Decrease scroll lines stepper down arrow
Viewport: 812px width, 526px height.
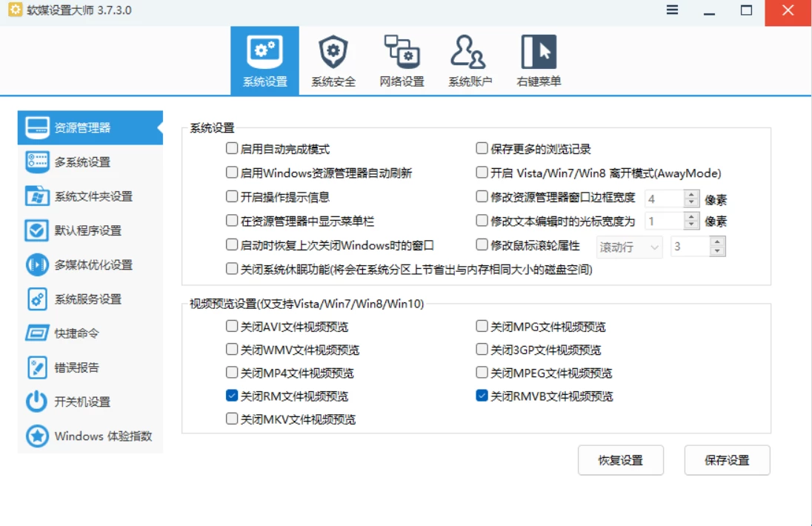[717, 251]
